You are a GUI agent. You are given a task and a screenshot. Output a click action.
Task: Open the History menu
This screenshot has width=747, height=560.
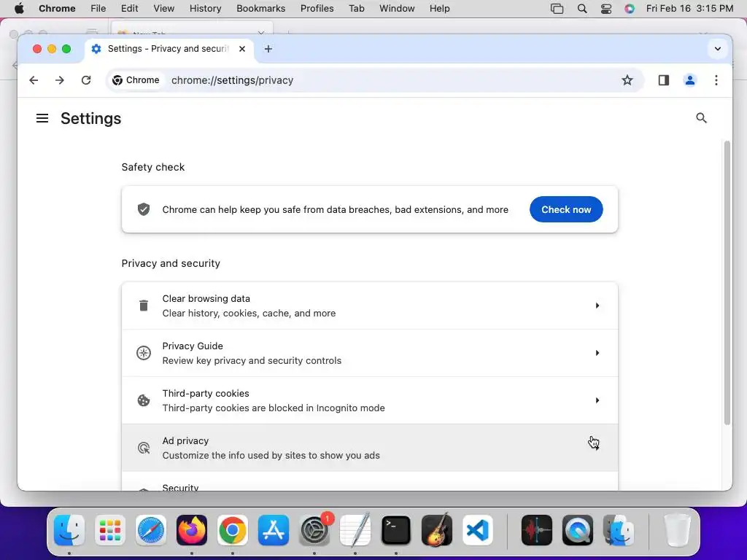tap(205, 8)
